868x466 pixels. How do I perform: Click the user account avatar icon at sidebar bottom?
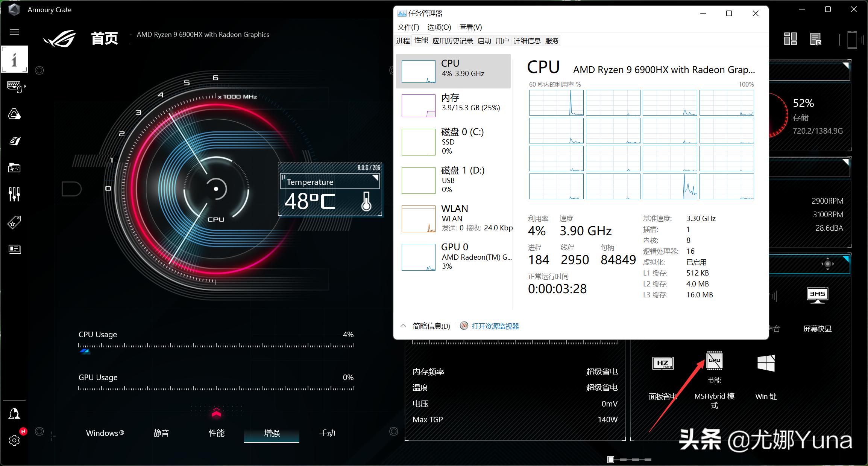coord(14,413)
